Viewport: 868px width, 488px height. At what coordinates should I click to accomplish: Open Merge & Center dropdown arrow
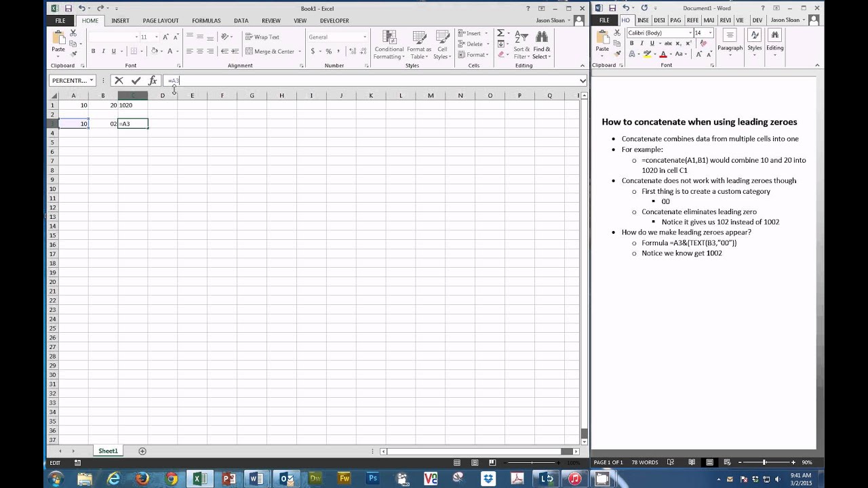click(x=300, y=52)
